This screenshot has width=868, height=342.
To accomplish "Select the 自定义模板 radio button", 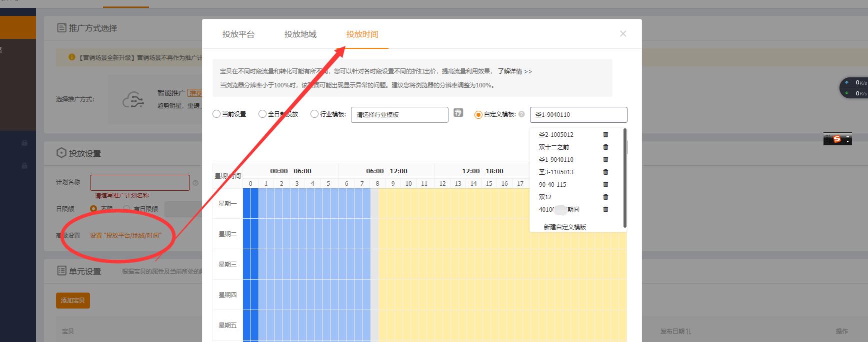I will (478, 115).
